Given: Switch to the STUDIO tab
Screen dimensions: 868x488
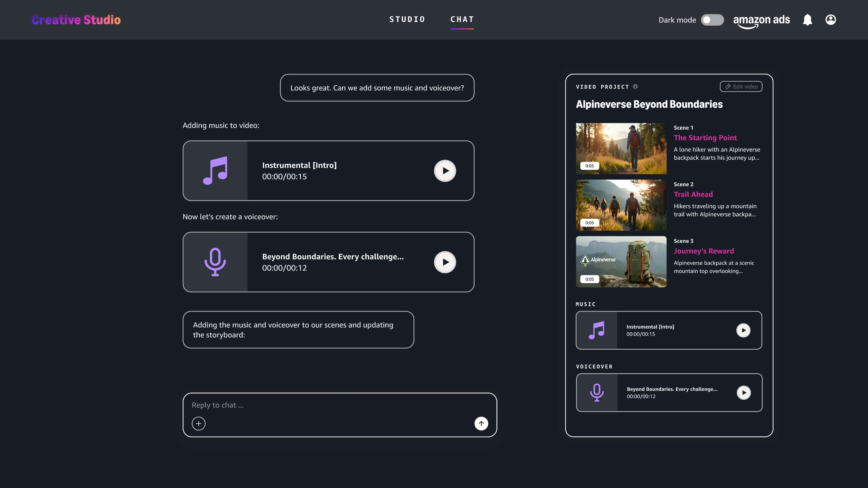Looking at the screenshot, I should pyautogui.click(x=407, y=19).
